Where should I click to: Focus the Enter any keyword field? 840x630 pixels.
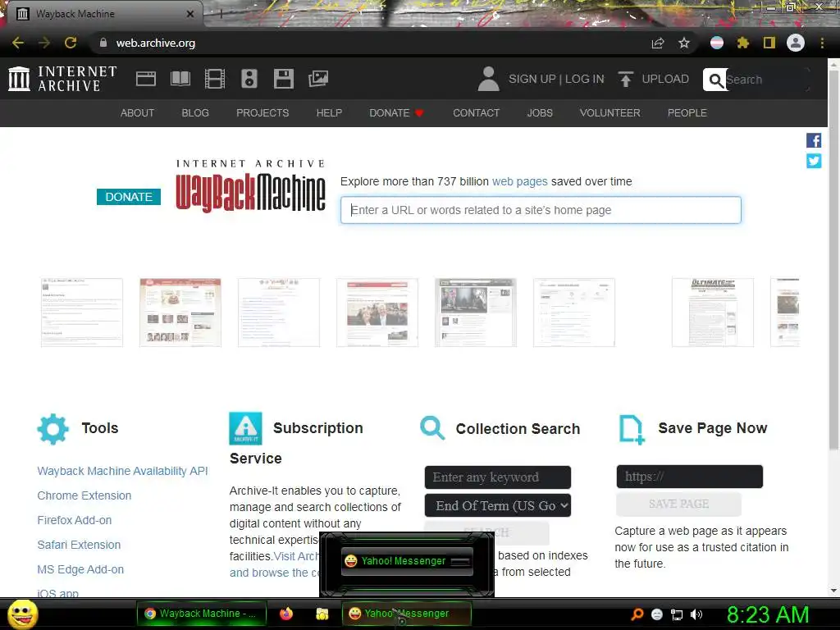pyautogui.click(x=498, y=477)
